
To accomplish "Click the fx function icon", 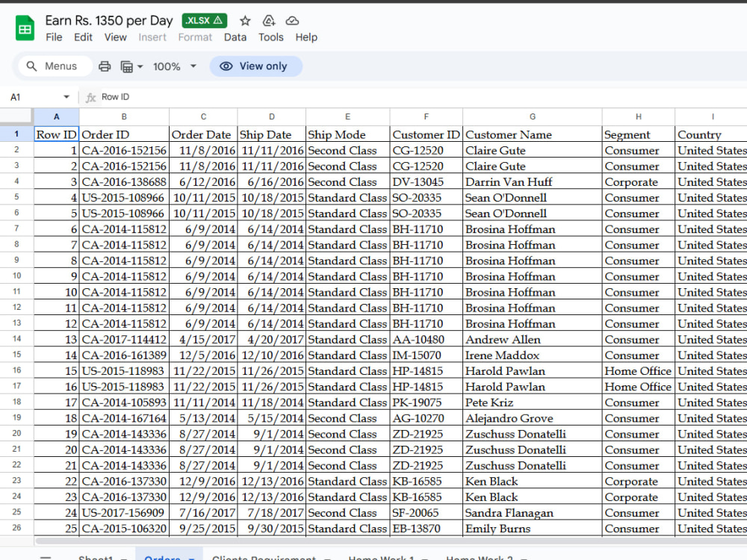I will point(90,98).
